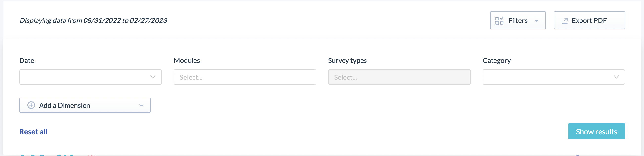Click the Survey types Select... field

pyautogui.click(x=399, y=77)
